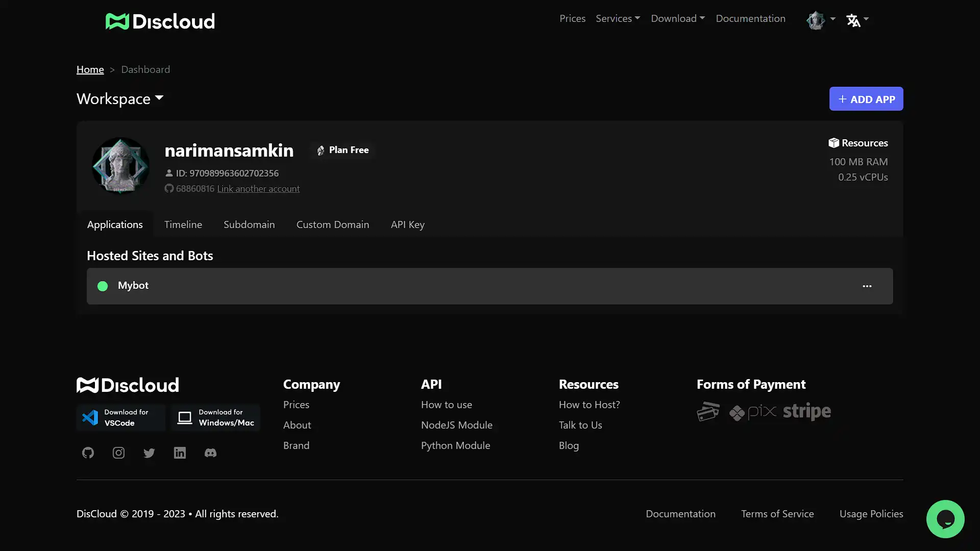Click the 100 MB RAM value
This screenshot has height=551, width=980.
[x=858, y=162]
